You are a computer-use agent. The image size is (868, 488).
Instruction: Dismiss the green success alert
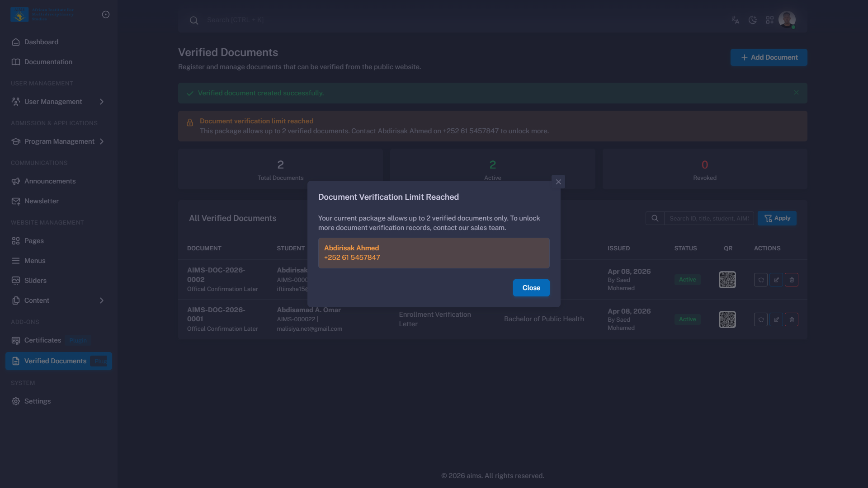tap(796, 93)
